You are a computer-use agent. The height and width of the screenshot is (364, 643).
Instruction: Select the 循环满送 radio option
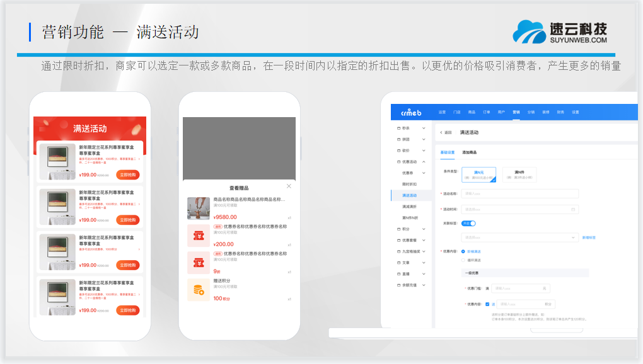pyautogui.click(x=464, y=259)
